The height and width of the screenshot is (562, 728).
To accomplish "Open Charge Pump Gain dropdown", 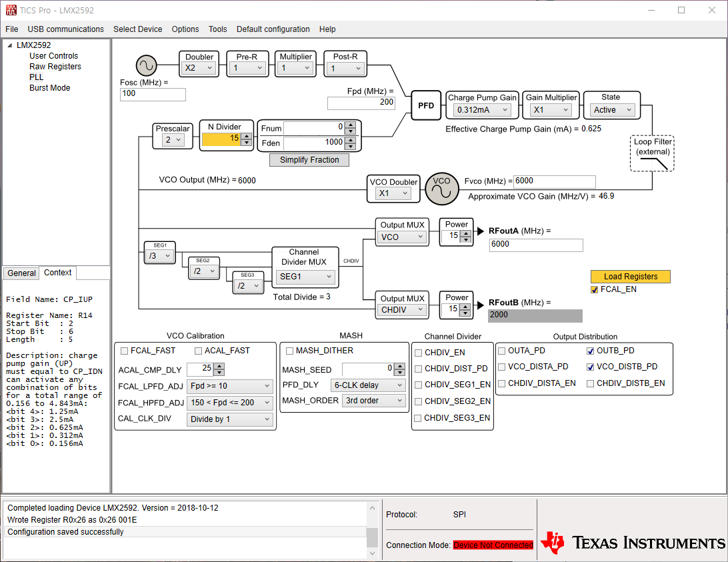I will pyautogui.click(x=481, y=110).
